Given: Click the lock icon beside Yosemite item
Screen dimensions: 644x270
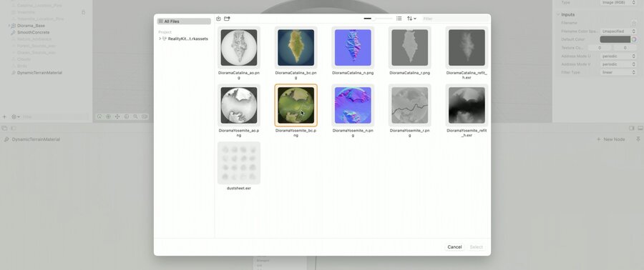Looking at the screenshot, I should point(84,12).
